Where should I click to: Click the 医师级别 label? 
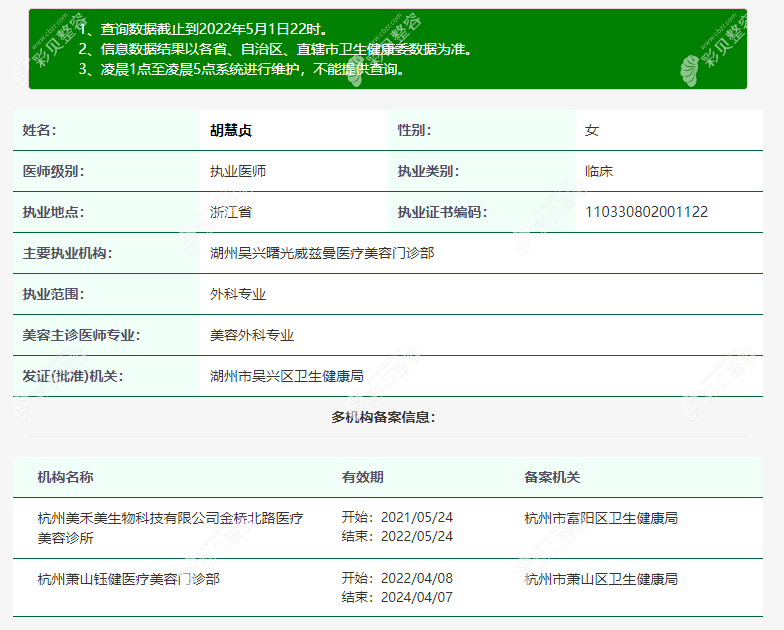coord(54,172)
